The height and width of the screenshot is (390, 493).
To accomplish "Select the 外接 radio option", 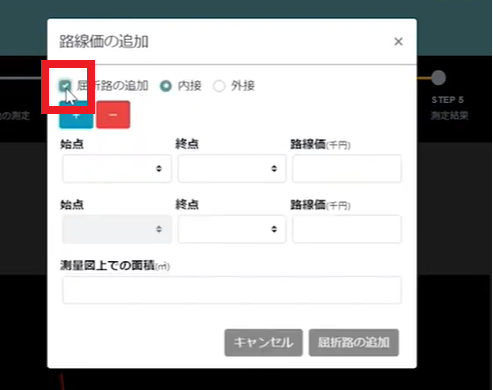I will click(x=219, y=86).
